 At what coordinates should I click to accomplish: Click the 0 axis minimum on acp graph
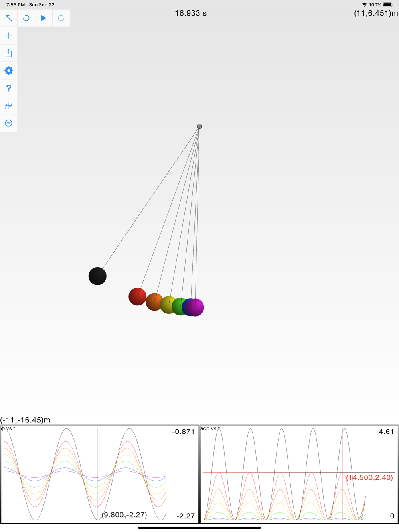392,516
